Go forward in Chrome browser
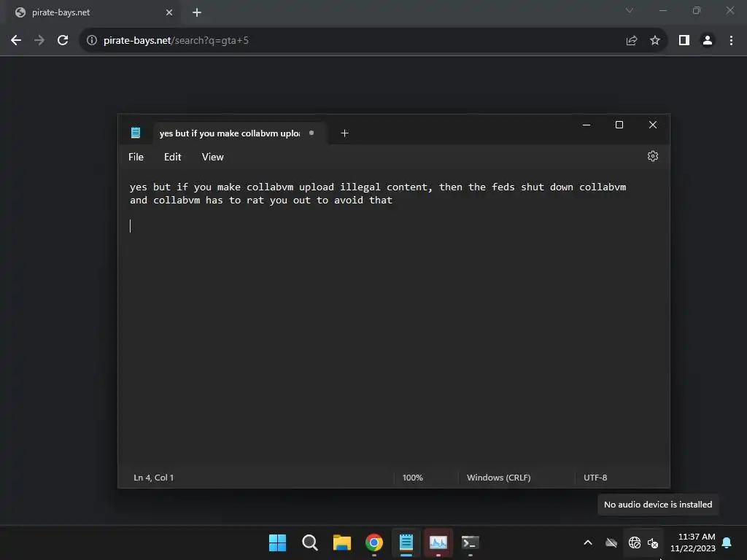Image resolution: width=747 pixels, height=560 pixels. (39, 41)
